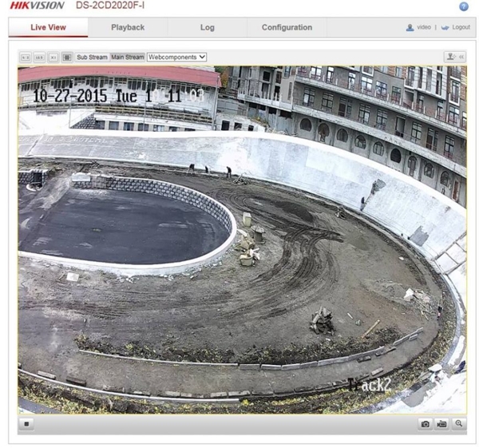Start recording with the video camera icon
This screenshot has width=479, height=448.
coord(441,424)
